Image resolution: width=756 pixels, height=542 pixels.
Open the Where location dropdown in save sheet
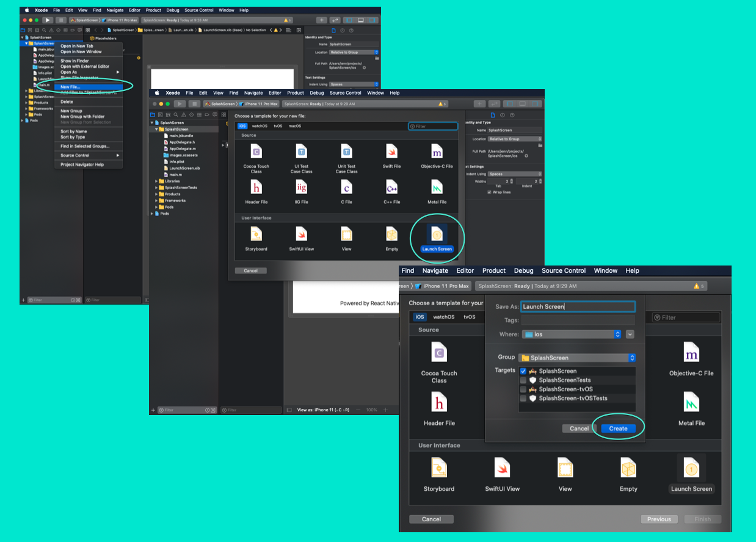[x=572, y=334]
